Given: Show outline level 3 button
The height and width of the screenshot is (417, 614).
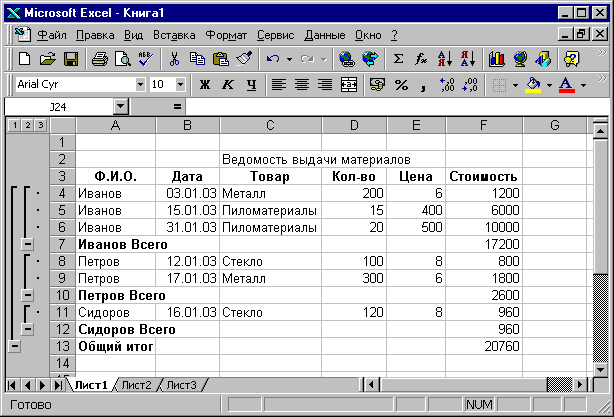Looking at the screenshot, I should pos(41,125).
